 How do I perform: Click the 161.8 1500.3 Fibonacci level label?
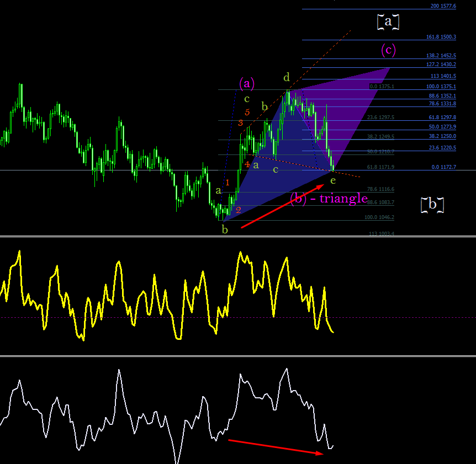coord(441,37)
